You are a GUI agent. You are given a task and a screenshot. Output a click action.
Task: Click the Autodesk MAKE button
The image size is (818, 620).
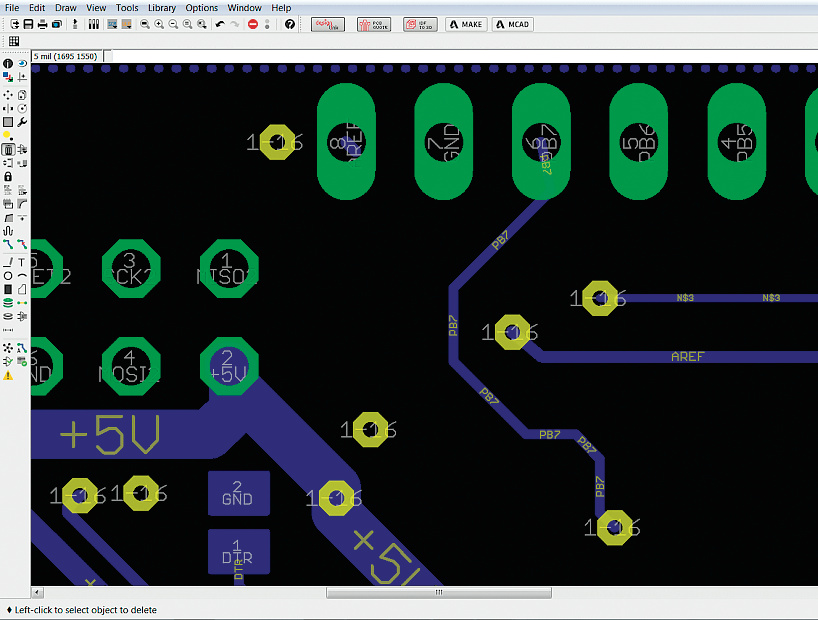click(465, 24)
